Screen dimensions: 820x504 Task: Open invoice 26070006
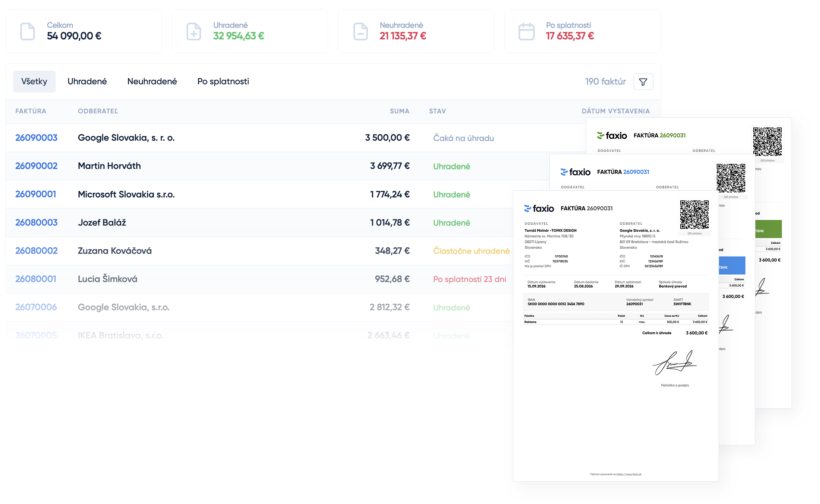pyautogui.click(x=36, y=307)
